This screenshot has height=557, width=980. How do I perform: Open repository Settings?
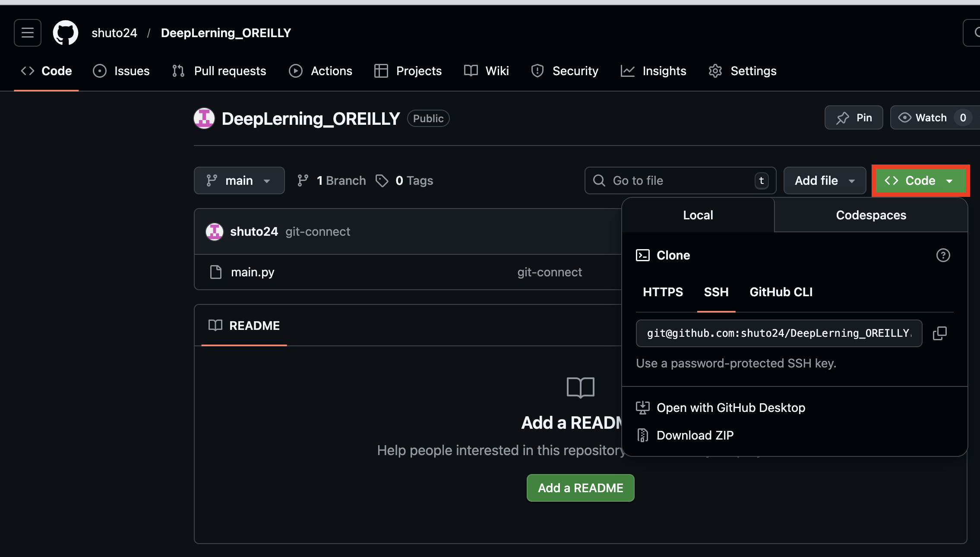tap(743, 71)
